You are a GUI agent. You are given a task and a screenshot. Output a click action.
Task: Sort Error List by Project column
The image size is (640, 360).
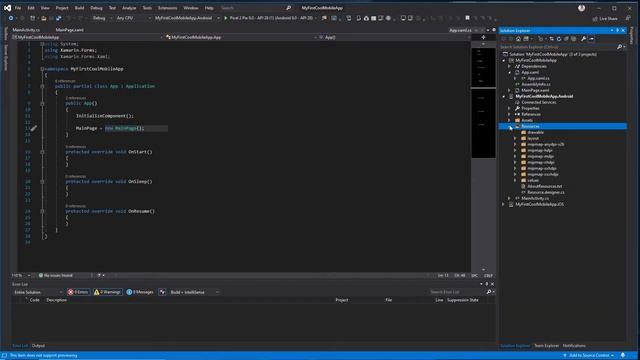coord(342,300)
